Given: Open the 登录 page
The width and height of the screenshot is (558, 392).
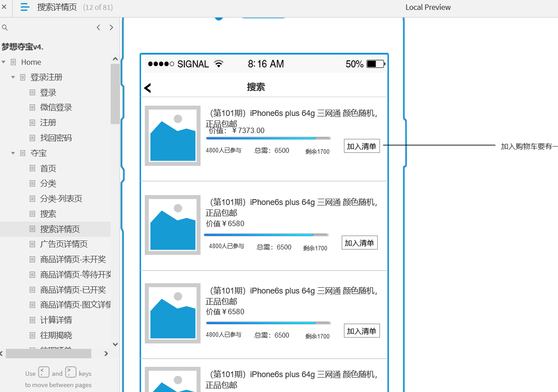Looking at the screenshot, I should coord(48,93).
